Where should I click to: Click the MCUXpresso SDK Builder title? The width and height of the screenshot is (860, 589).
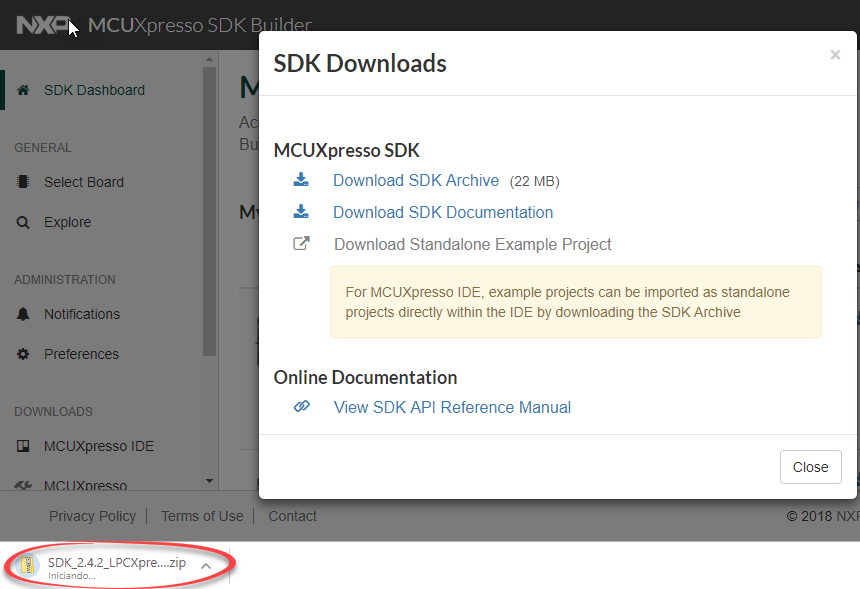click(x=200, y=25)
